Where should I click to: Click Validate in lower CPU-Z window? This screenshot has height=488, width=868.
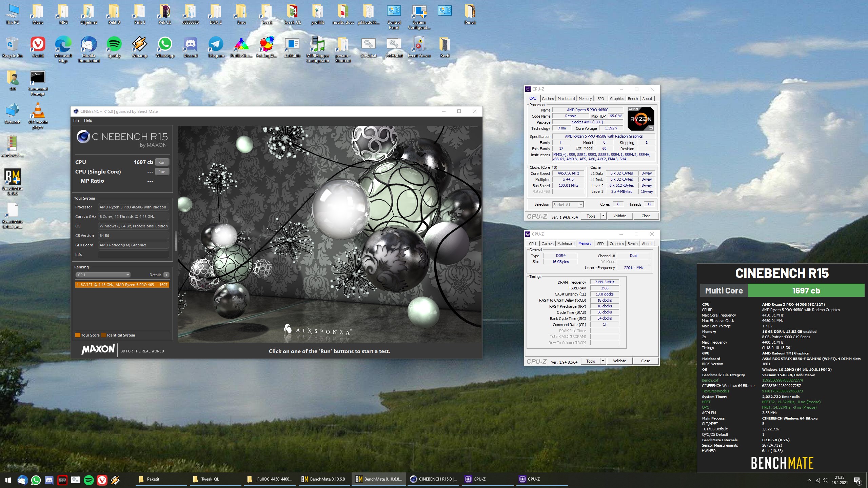tap(619, 361)
